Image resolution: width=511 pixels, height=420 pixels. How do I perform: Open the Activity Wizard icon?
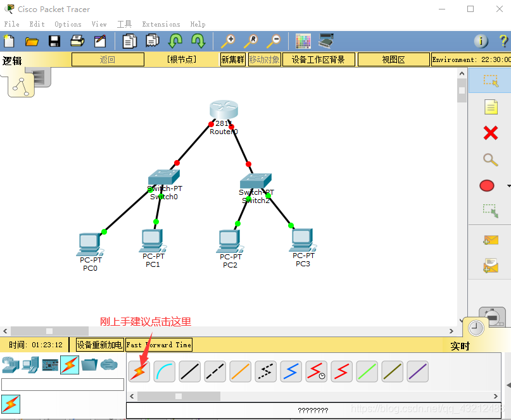coord(100,41)
